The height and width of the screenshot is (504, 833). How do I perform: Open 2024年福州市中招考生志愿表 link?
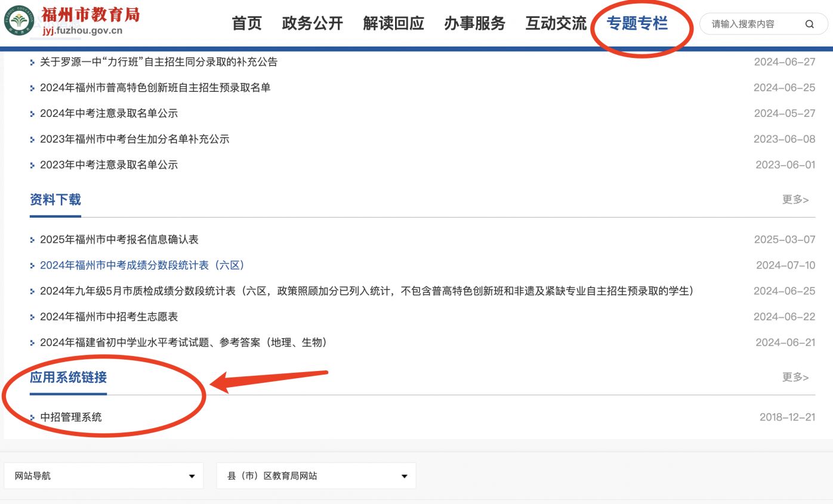point(109,317)
